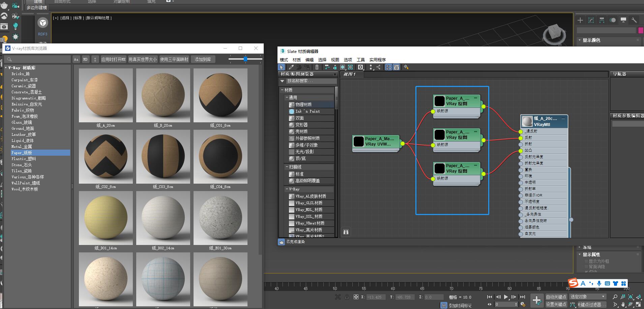Collapse the 显示颜色 rollout
The width and height of the screenshot is (644, 309).
pyautogui.click(x=580, y=40)
